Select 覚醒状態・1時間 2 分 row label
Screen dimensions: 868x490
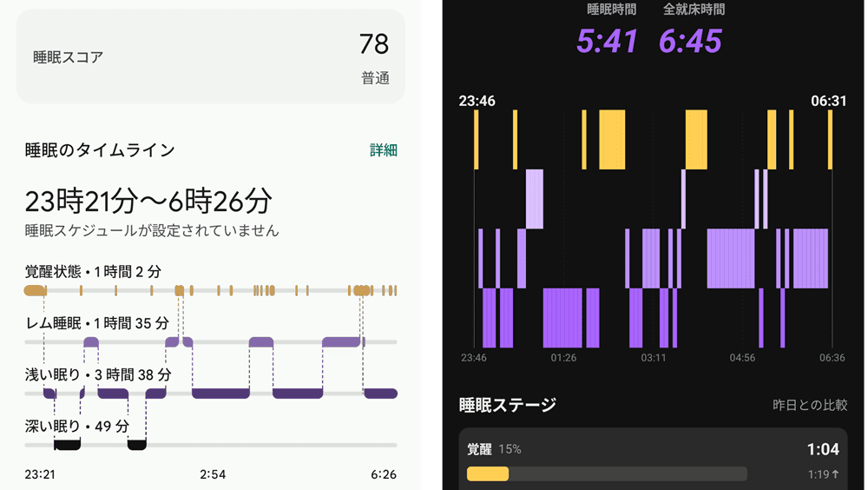tap(93, 272)
